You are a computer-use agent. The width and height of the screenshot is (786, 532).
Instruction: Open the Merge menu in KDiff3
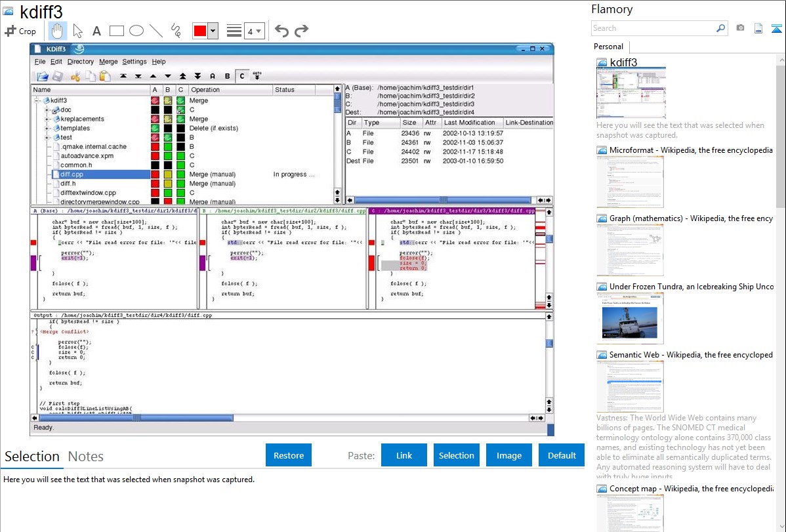(x=108, y=62)
